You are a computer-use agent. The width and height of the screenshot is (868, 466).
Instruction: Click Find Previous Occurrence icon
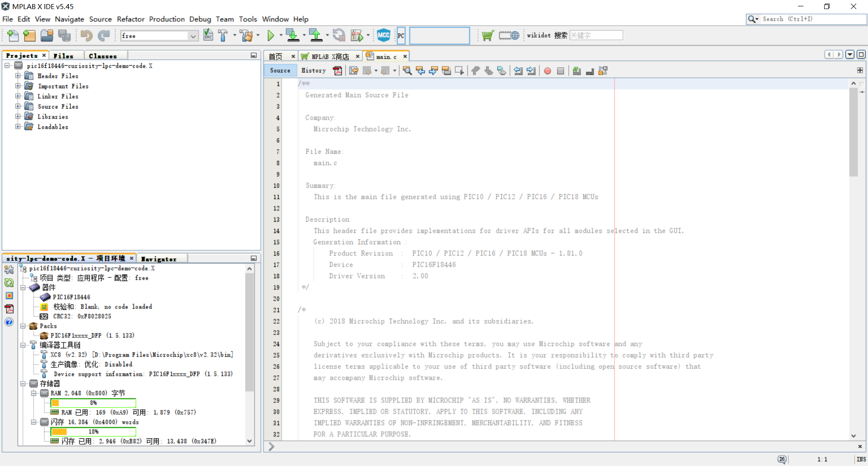(420, 71)
